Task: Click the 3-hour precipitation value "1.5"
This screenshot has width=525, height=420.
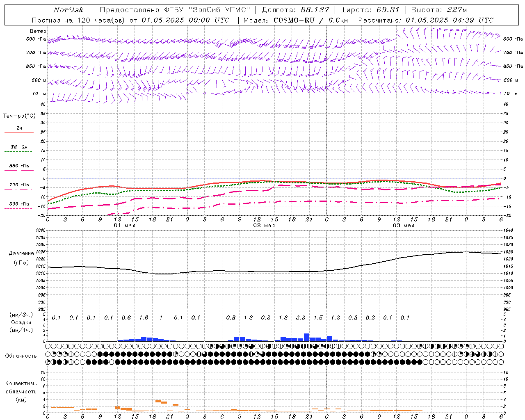Action: coord(318,317)
